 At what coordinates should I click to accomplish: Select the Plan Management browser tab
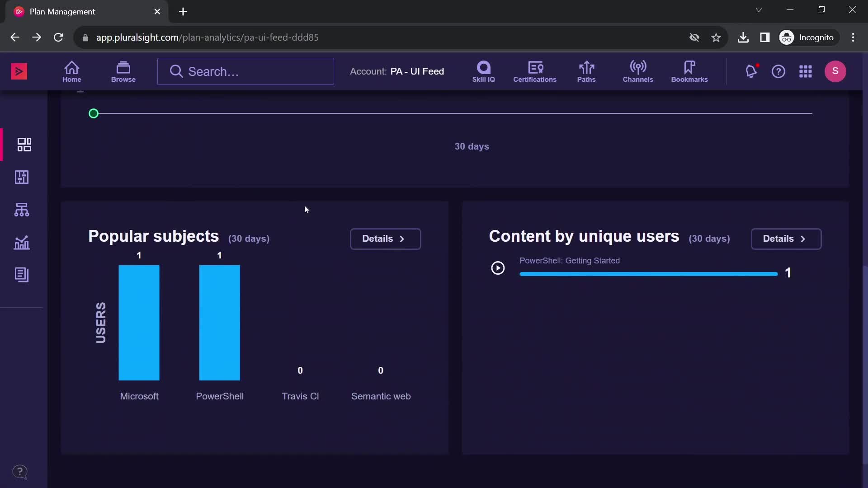point(87,12)
